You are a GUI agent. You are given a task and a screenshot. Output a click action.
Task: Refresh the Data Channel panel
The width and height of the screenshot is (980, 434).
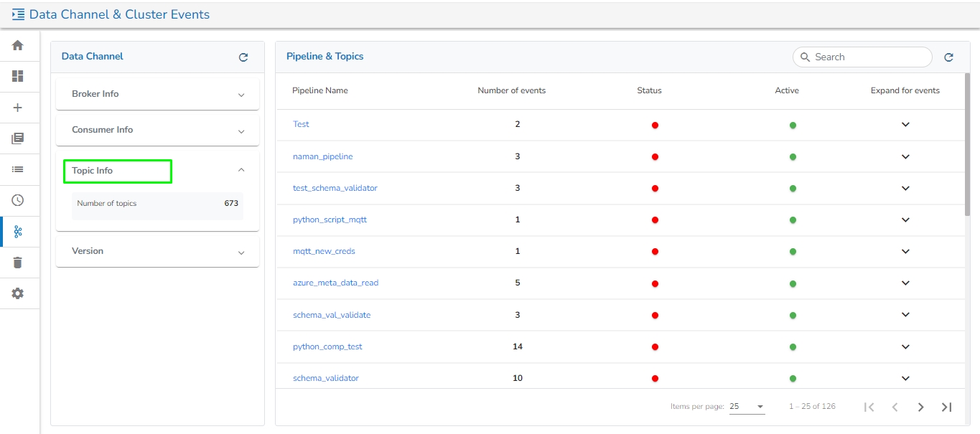(x=243, y=57)
